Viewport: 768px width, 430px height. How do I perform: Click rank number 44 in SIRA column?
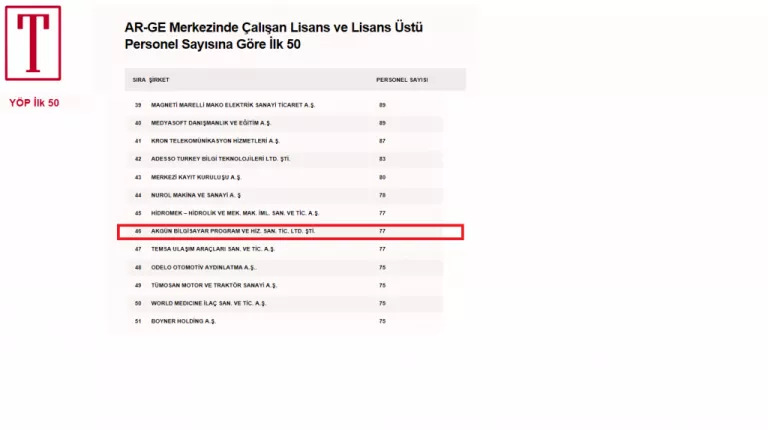coord(138,195)
